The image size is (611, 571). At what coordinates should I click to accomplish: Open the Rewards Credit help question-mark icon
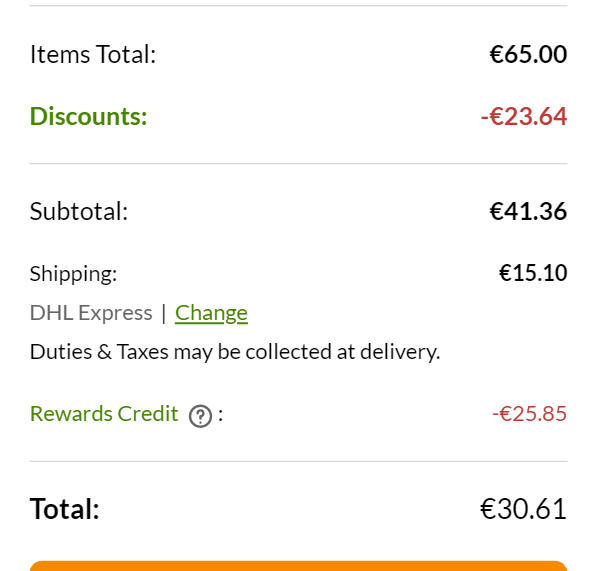[x=200, y=416]
